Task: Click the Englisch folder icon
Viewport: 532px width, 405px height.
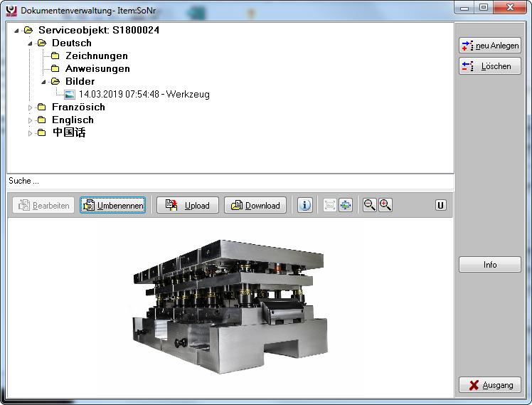Action: pos(42,120)
